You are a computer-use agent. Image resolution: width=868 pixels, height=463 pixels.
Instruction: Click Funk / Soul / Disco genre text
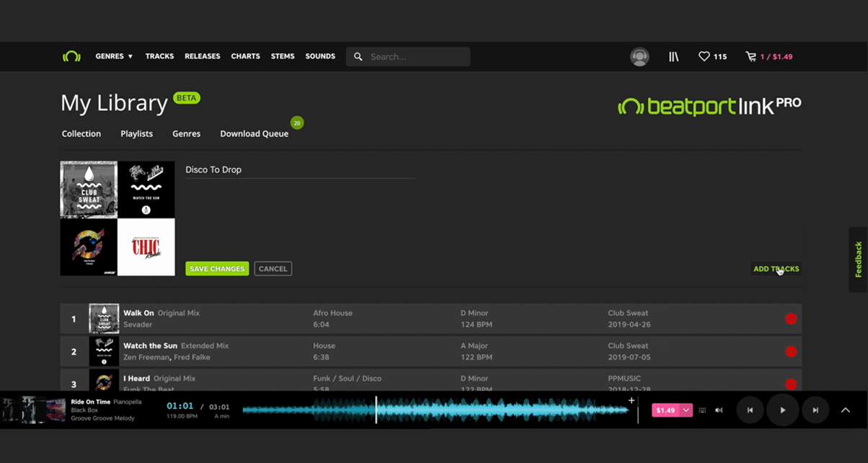point(347,378)
